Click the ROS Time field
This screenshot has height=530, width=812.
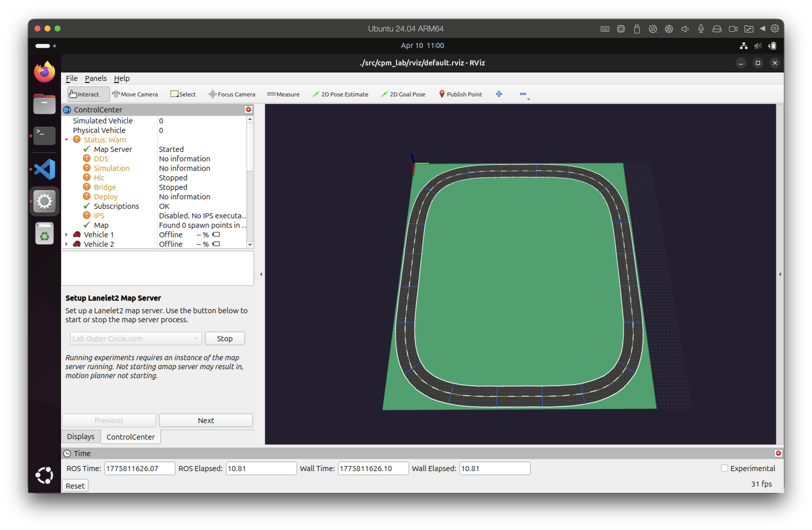point(139,468)
